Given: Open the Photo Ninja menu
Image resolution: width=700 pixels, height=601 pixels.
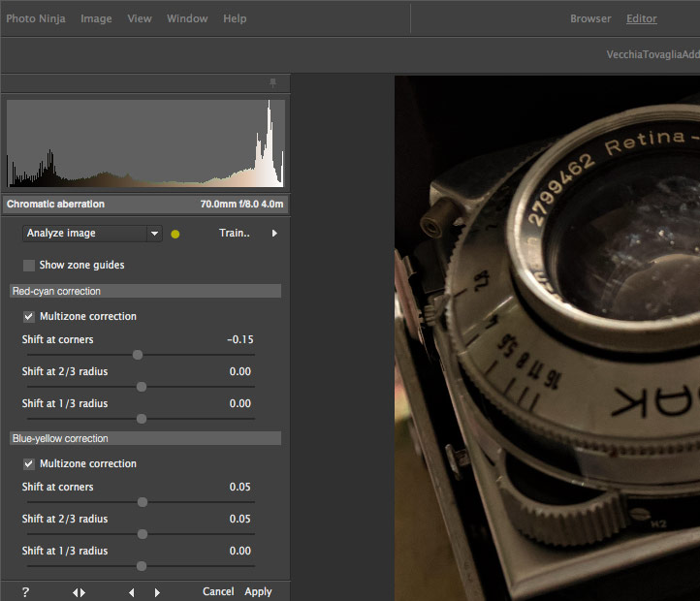Looking at the screenshot, I should click(36, 18).
